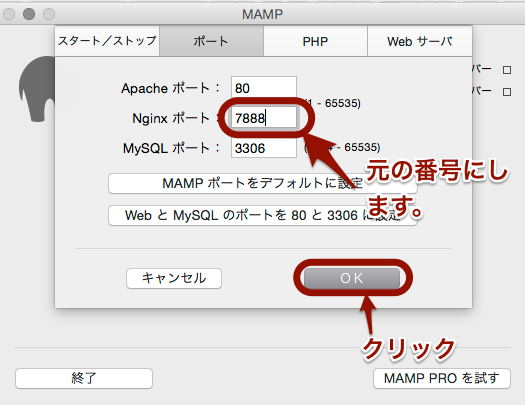Select the ポート tab

click(x=211, y=41)
